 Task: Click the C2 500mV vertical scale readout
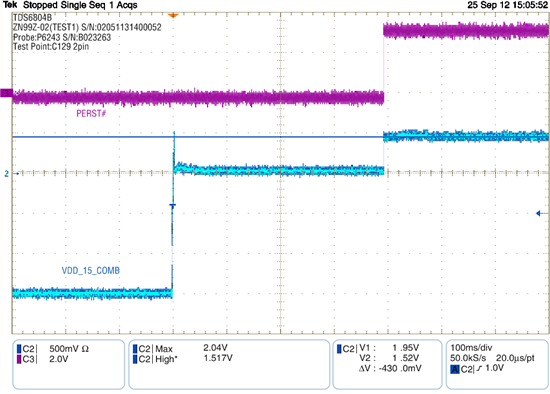tap(53, 349)
